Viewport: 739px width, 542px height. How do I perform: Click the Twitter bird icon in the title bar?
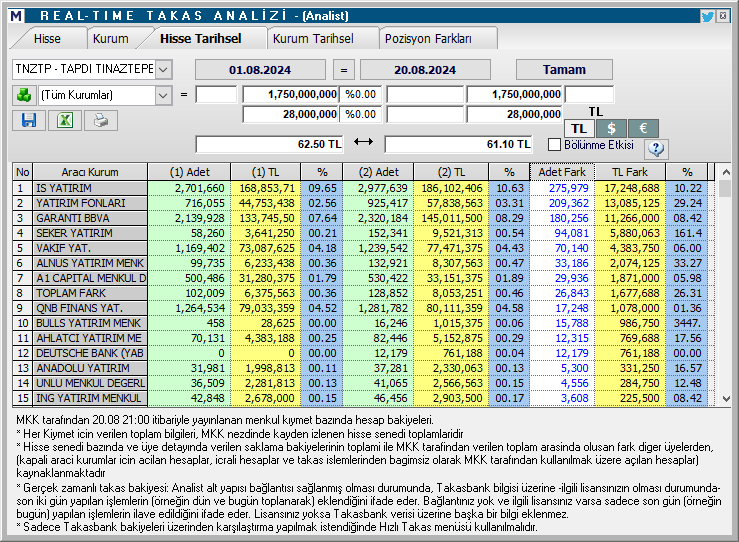[707, 16]
